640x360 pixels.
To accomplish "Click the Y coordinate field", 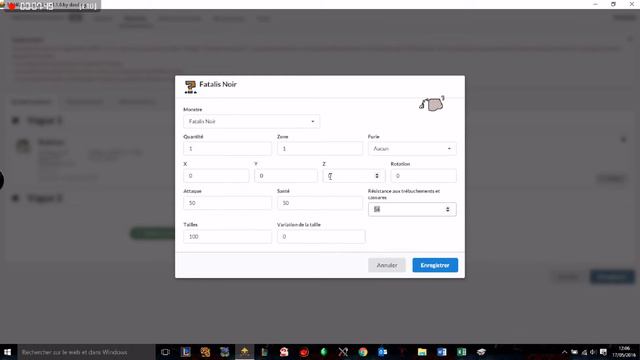I will pos(286,176).
